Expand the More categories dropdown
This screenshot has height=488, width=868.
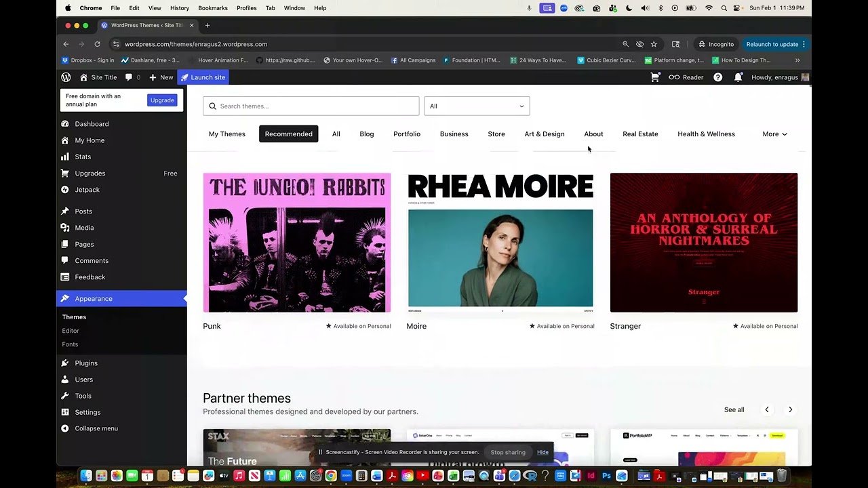(774, 134)
